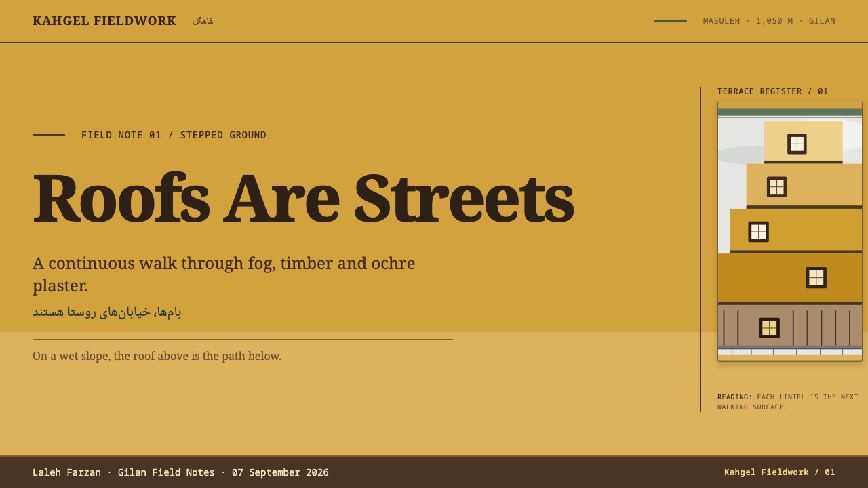Click the Kahgel Fieldwork site title
The image size is (868, 488).
104,21
